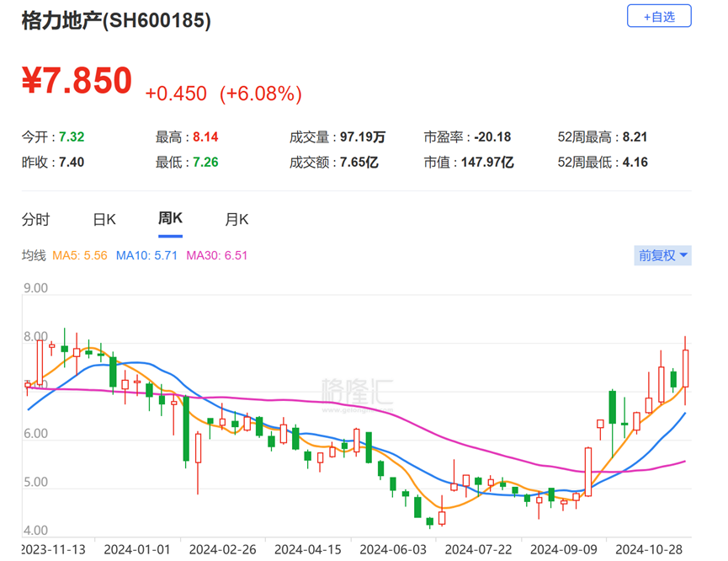
Task: Click the price change +0.450
Action: (x=176, y=93)
